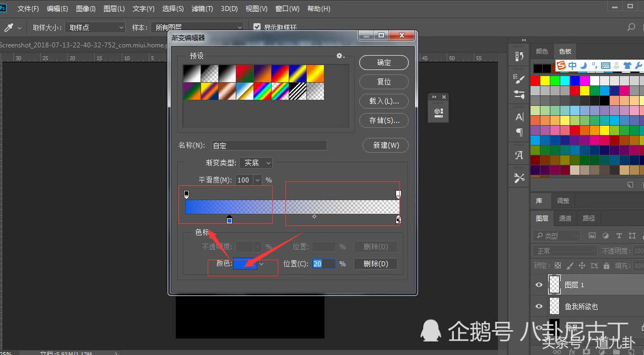Uncheck the 显示取样环 checkbox
Image resolution: width=644 pixels, height=355 pixels.
(257, 26)
